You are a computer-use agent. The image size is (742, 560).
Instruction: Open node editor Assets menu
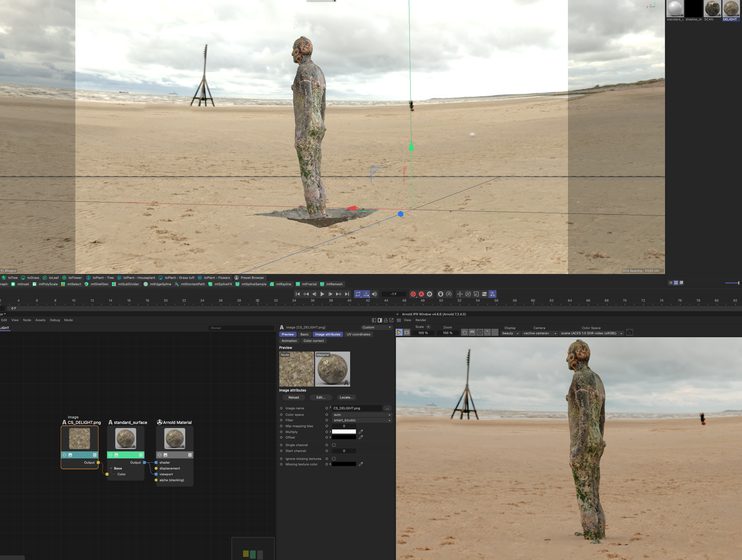(40, 320)
